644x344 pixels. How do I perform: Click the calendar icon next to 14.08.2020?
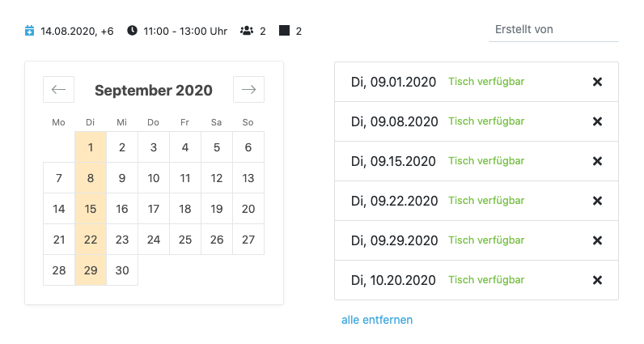pyautogui.click(x=30, y=31)
